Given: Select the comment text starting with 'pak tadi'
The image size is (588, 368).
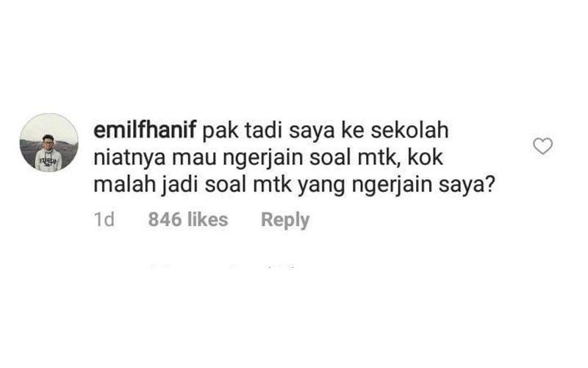Looking at the screenshot, I should [x=295, y=158].
